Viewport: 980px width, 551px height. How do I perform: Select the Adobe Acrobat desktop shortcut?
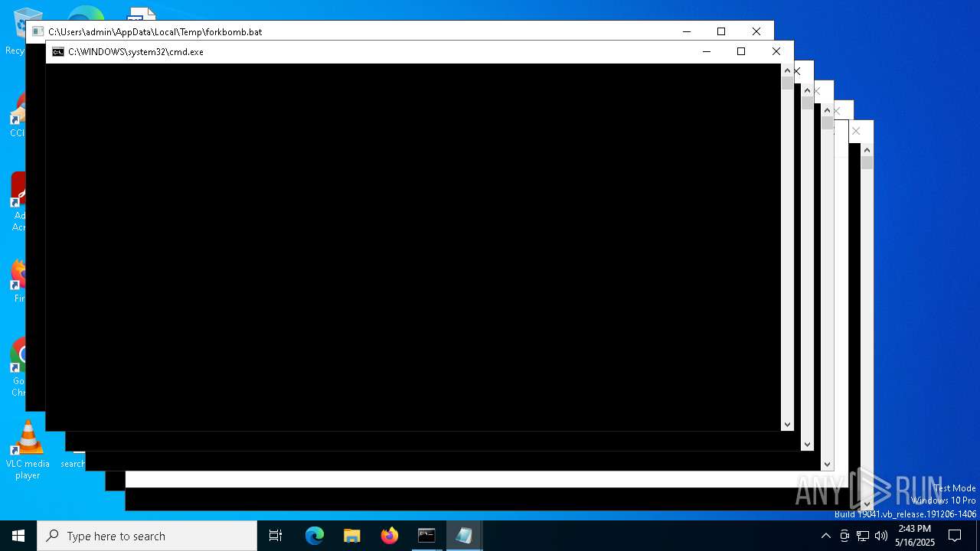pos(18,201)
